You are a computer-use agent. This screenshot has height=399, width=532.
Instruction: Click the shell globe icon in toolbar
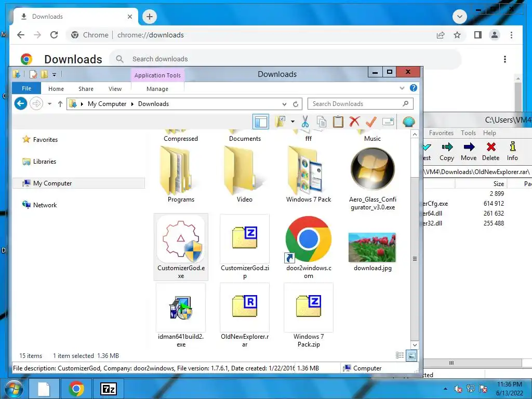tap(409, 122)
